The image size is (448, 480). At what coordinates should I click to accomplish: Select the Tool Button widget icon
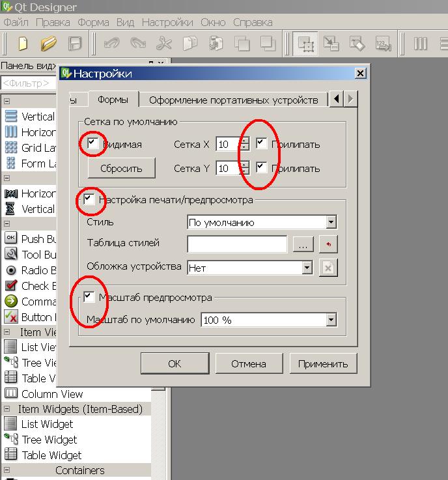(11, 254)
